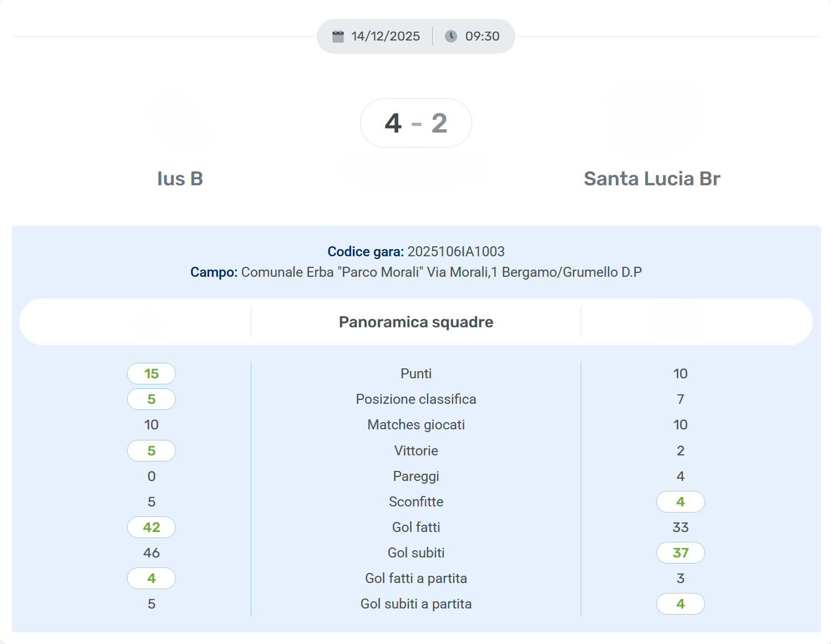
Task: Click Santa Lucia's Gol subiti a partita badge
Action: pyautogui.click(x=681, y=604)
